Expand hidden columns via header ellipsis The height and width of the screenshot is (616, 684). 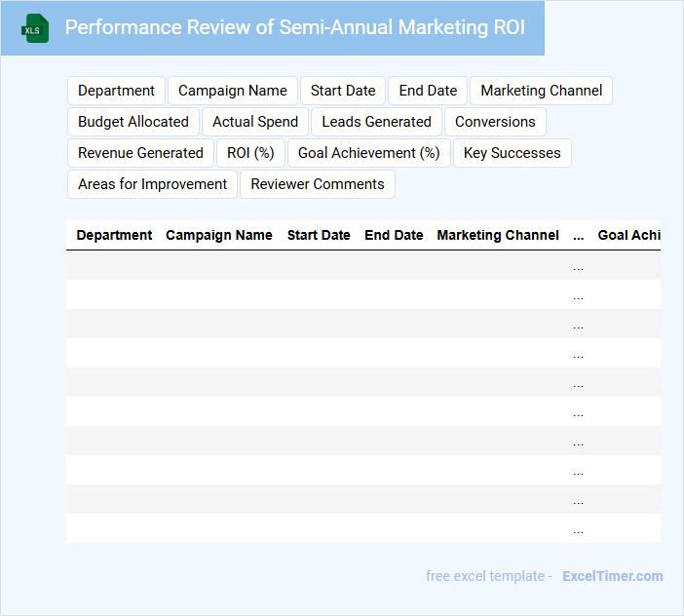coord(578,235)
